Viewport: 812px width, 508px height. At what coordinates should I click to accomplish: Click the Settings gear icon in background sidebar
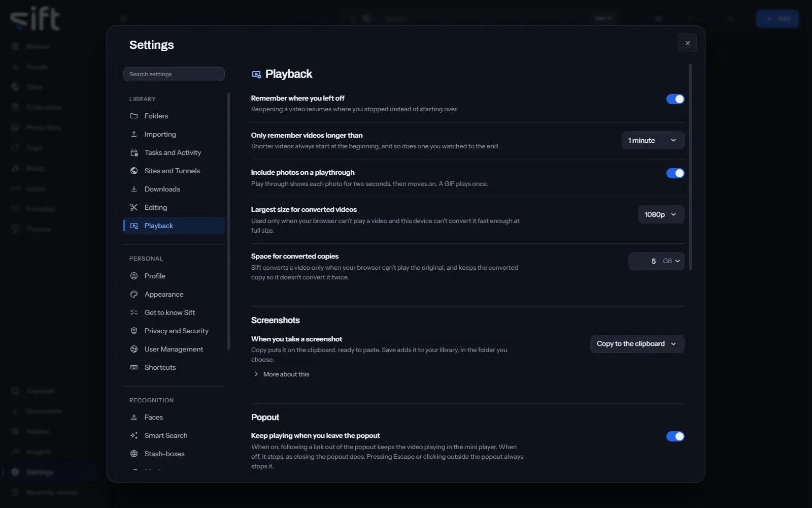point(15,472)
